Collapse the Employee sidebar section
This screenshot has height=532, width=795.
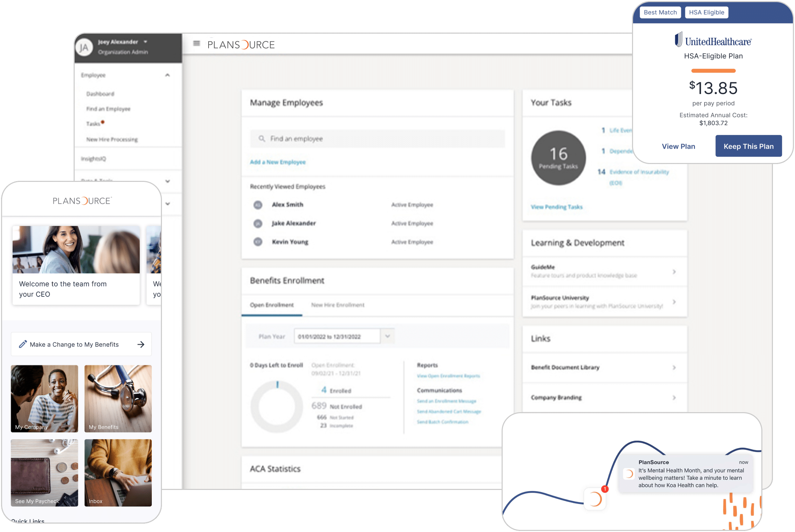click(x=168, y=75)
